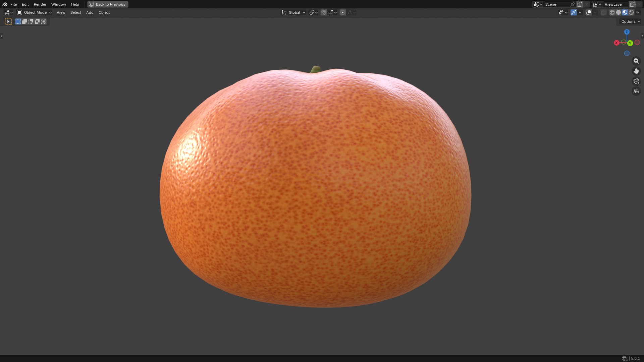This screenshot has width=644, height=362.
Task: Open the Render menu
Action: [x=40, y=4]
